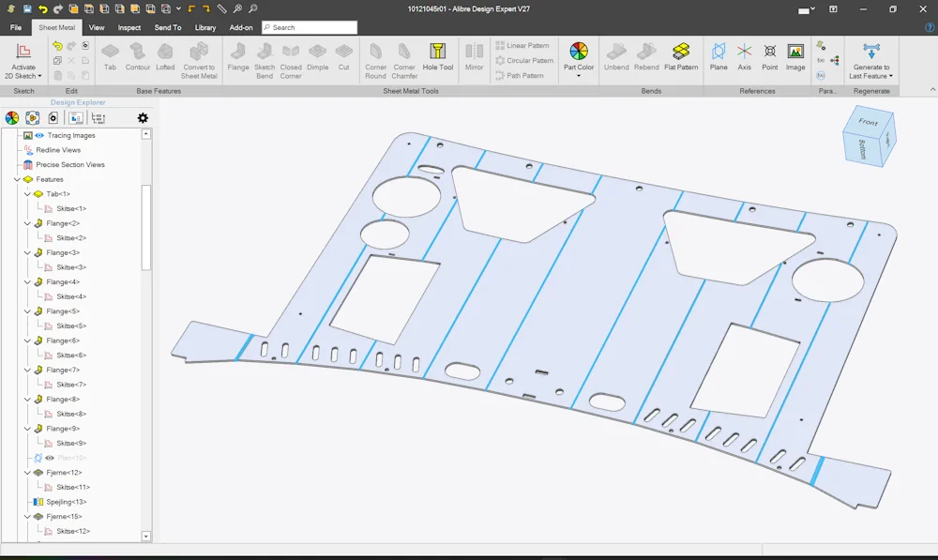Open Design Explorer settings gear
The image size is (938, 560).
pos(143,118)
